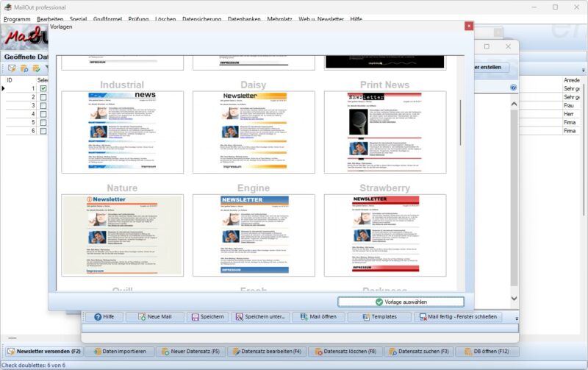The image size is (588, 370).
Task: Pick the Strawberry template thumbnail
Action: tap(385, 235)
